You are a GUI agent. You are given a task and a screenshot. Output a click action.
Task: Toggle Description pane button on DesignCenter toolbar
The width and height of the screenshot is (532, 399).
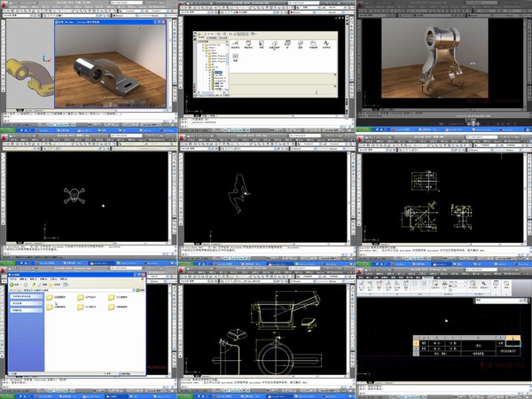[247, 34]
